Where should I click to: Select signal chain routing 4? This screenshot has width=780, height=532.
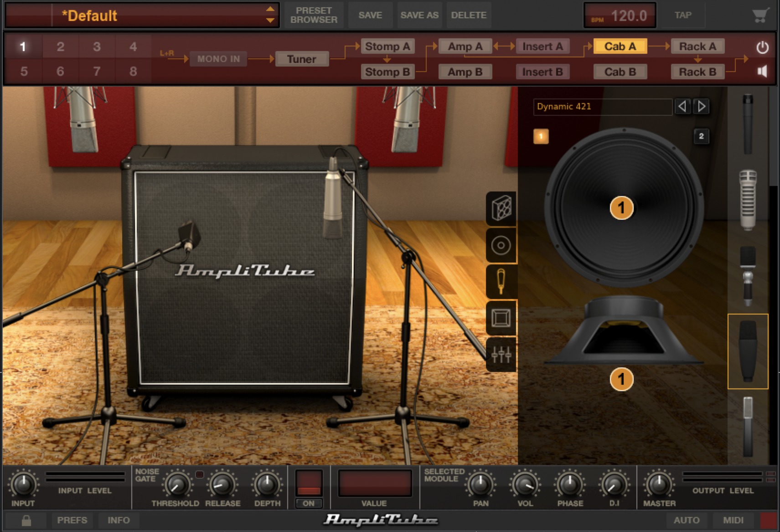(x=133, y=46)
